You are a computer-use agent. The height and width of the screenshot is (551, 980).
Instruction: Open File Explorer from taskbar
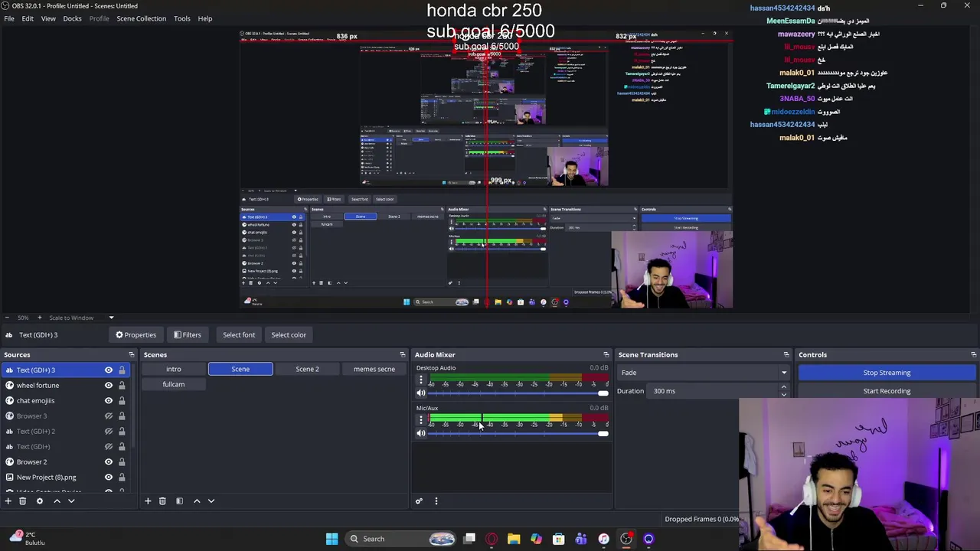tap(514, 539)
